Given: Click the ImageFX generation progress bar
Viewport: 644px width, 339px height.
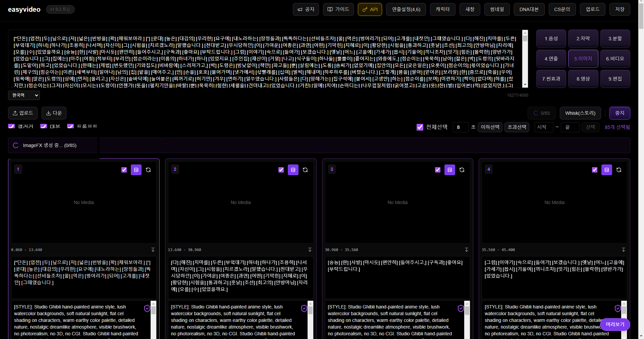Looking at the screenshot, I should click(319, 145).
